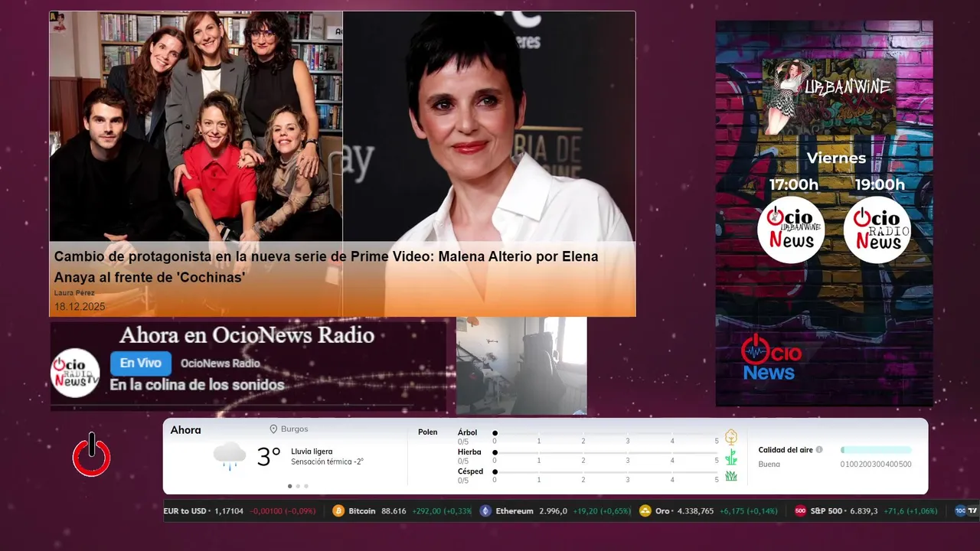Click the 19:00h schedule time
The image size is (980, 551).
point(880,184)
